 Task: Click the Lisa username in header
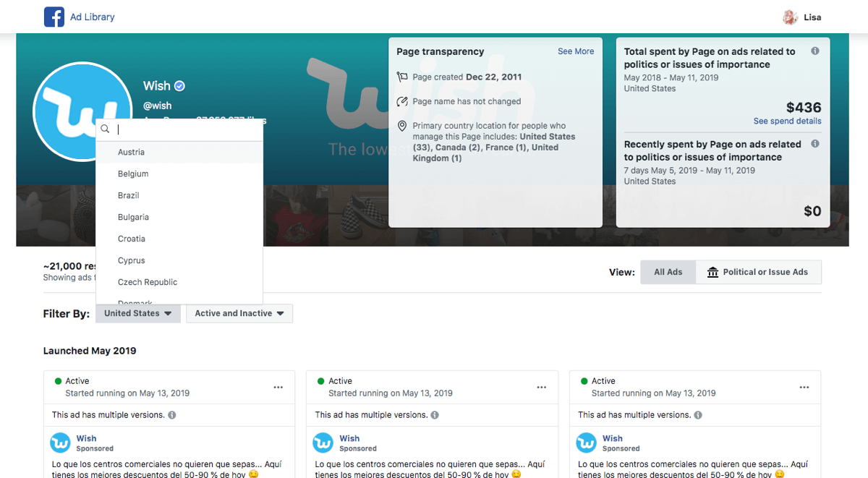click(812, 17)
